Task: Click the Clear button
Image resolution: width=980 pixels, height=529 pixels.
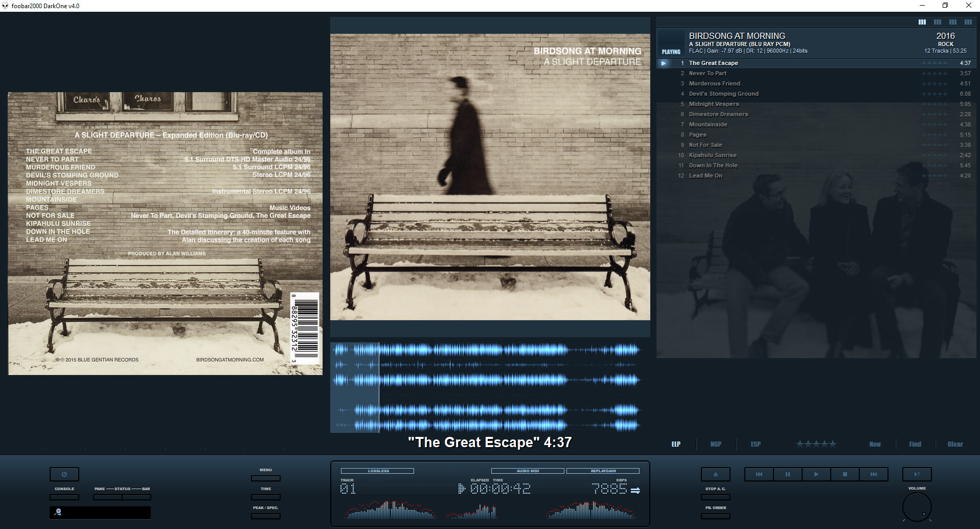Action: click(955, 444)
